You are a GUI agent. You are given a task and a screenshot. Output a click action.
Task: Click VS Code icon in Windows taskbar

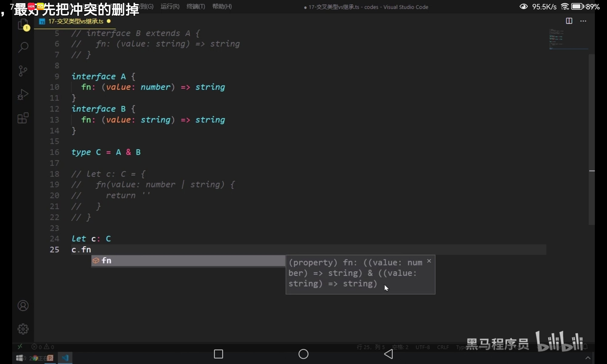[x=65, y=358]
